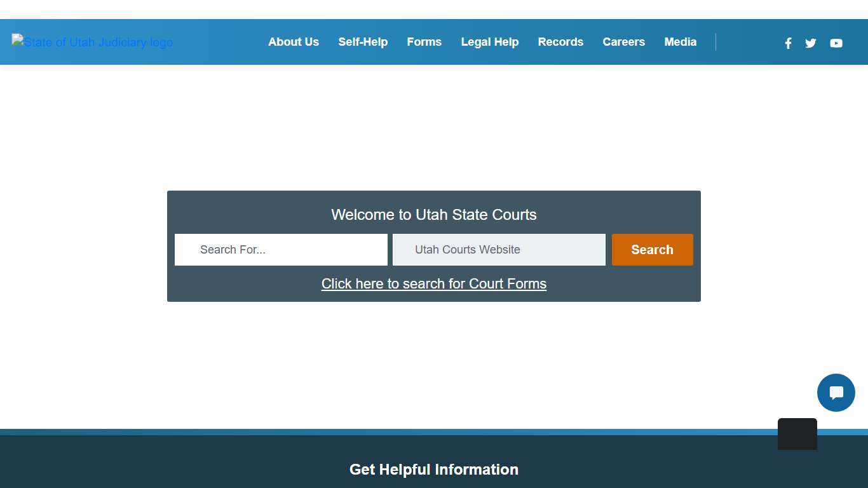
Task: Click the dark back-to-top button
Action: pos(797,433)
